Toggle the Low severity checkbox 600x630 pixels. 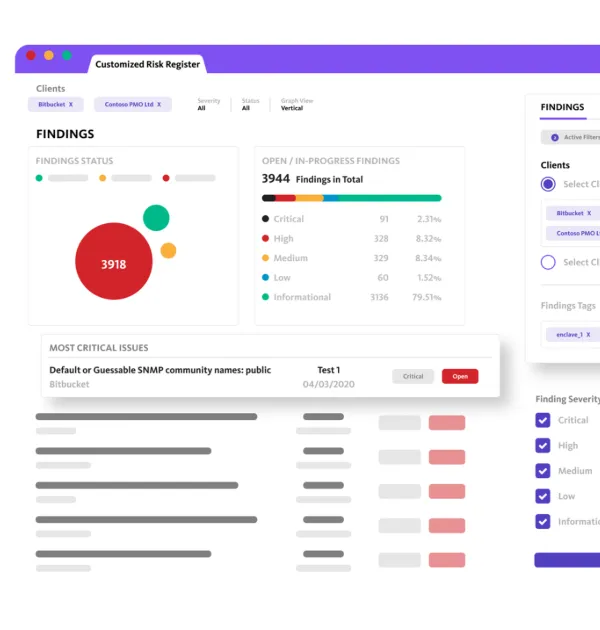[x=543, y=496]
